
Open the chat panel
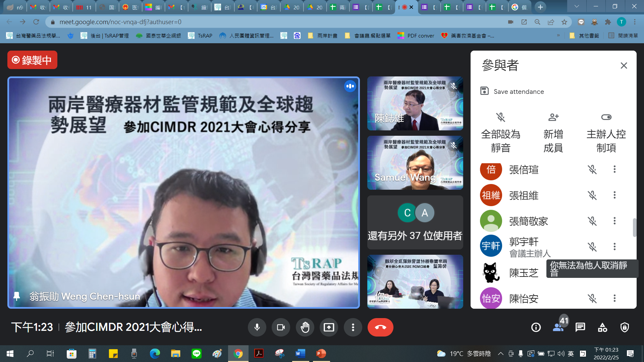580,327
